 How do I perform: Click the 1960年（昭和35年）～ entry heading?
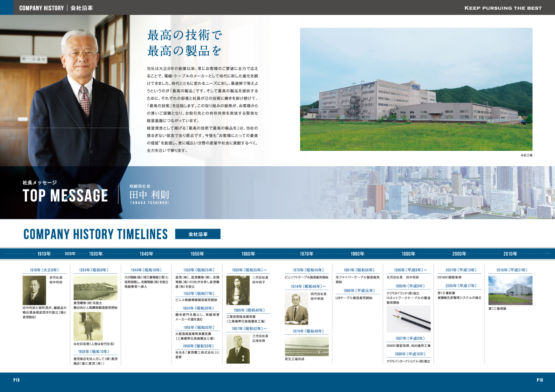click(x=249, y=270)
